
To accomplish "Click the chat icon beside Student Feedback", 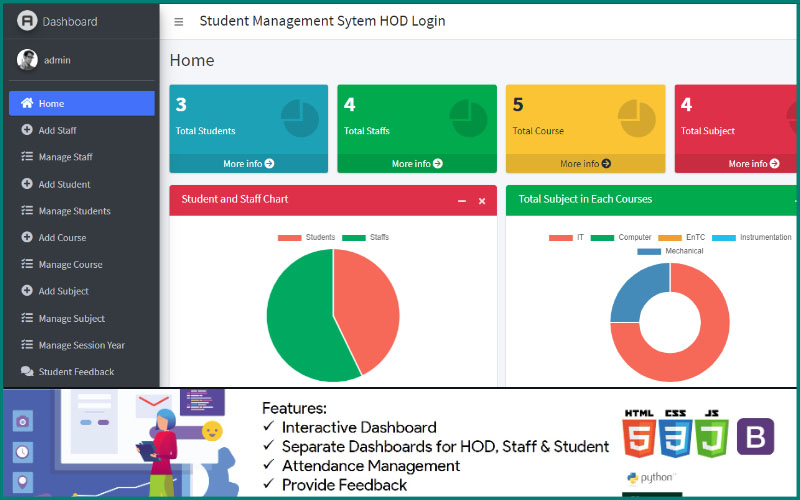I will click(x=27, y=372).
